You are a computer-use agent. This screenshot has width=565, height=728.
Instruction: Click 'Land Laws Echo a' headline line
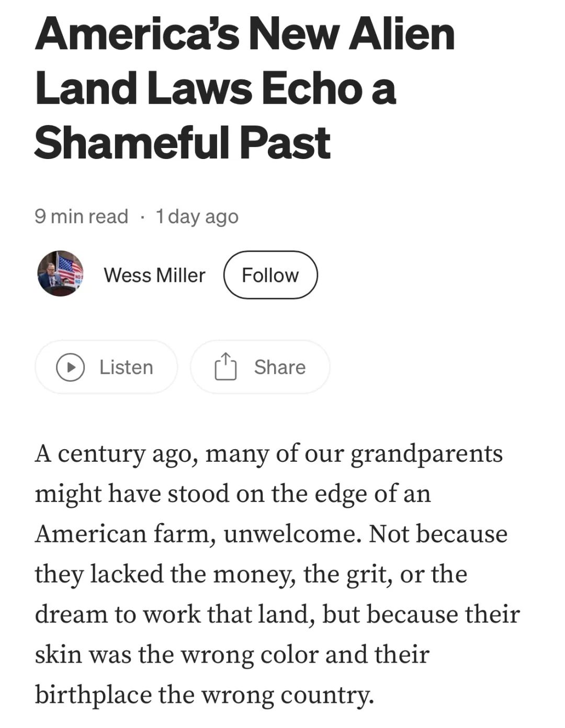[216, 88]
